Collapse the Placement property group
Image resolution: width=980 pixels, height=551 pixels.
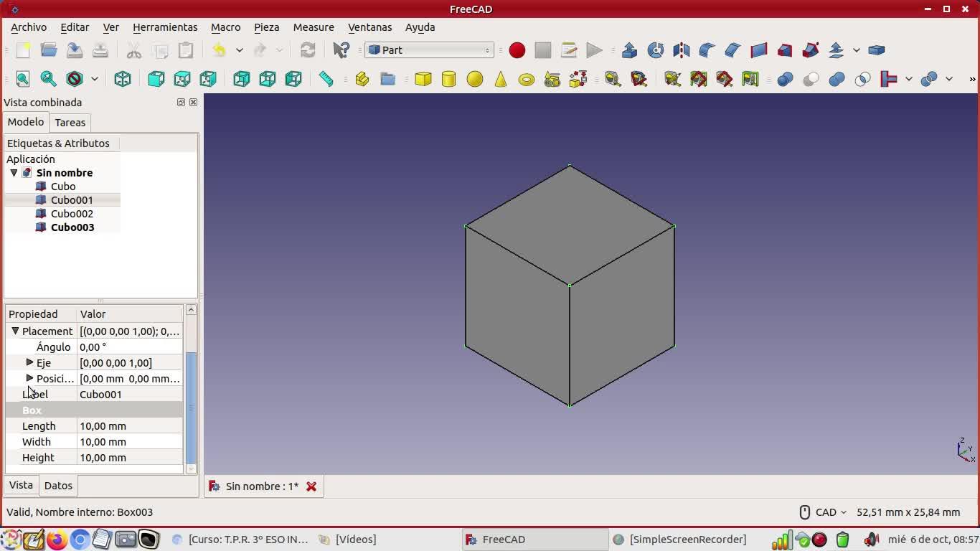(15, 331)
